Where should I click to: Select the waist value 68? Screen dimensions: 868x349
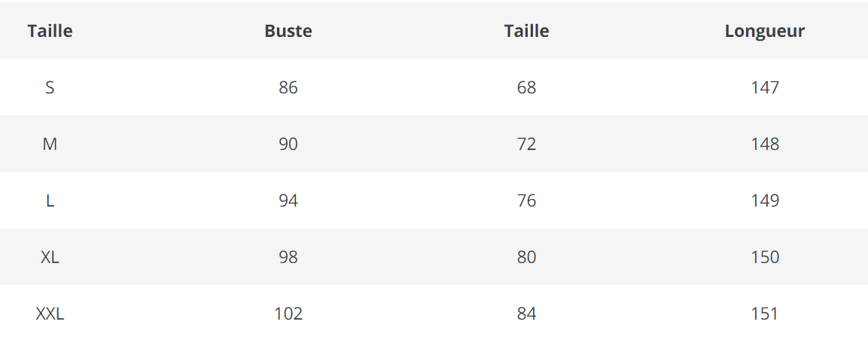coord(526,87)
